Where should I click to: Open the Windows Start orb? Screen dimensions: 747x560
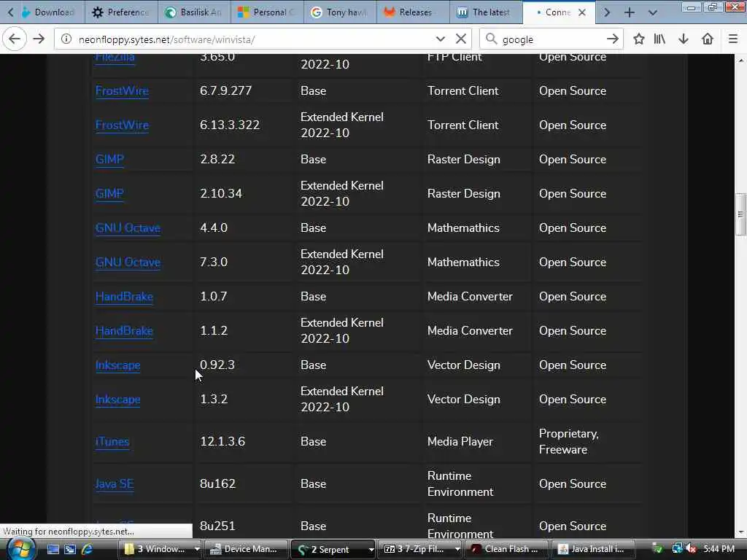pos(20,549)
